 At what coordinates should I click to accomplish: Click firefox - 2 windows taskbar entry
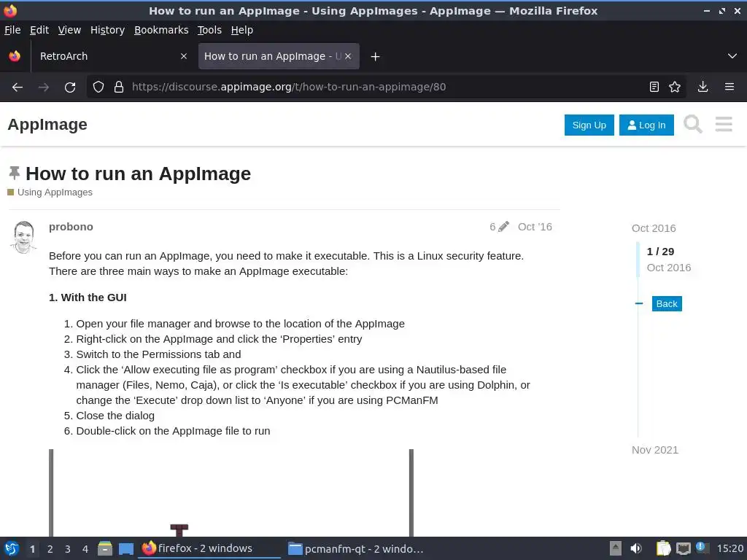click(x=209, y=548)
